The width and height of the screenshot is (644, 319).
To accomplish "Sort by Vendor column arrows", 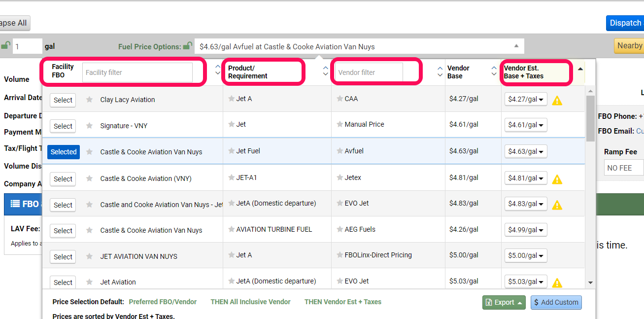I will click(440, 72).
